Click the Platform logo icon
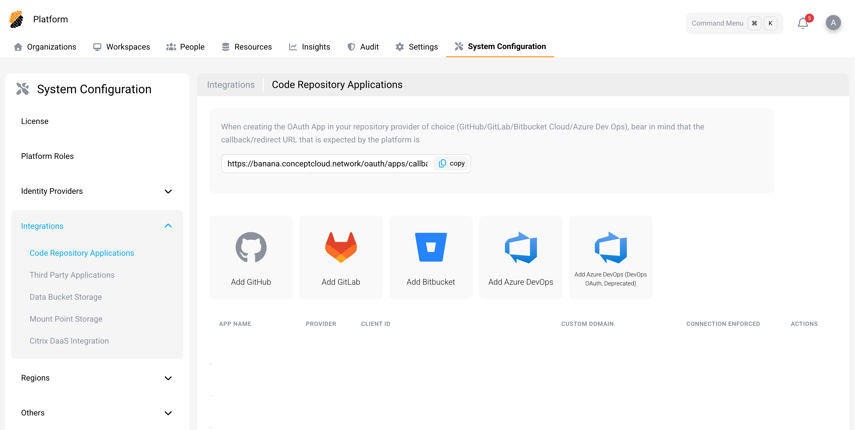 (16, 19)
